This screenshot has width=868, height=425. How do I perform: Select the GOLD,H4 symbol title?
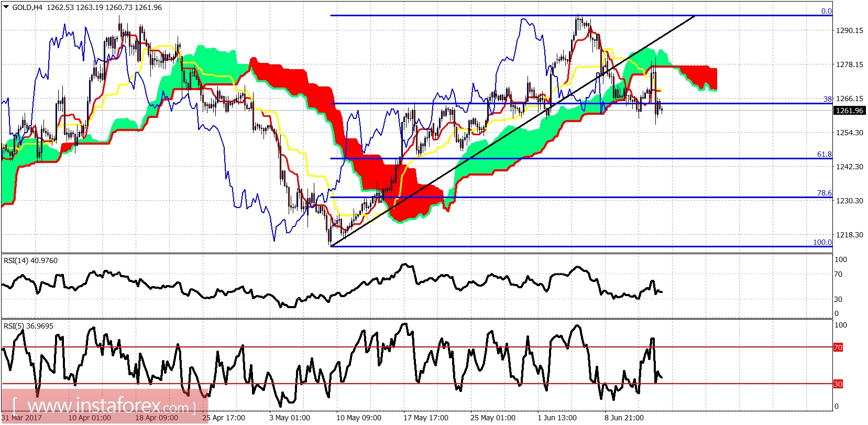click(x=27, y=7)
